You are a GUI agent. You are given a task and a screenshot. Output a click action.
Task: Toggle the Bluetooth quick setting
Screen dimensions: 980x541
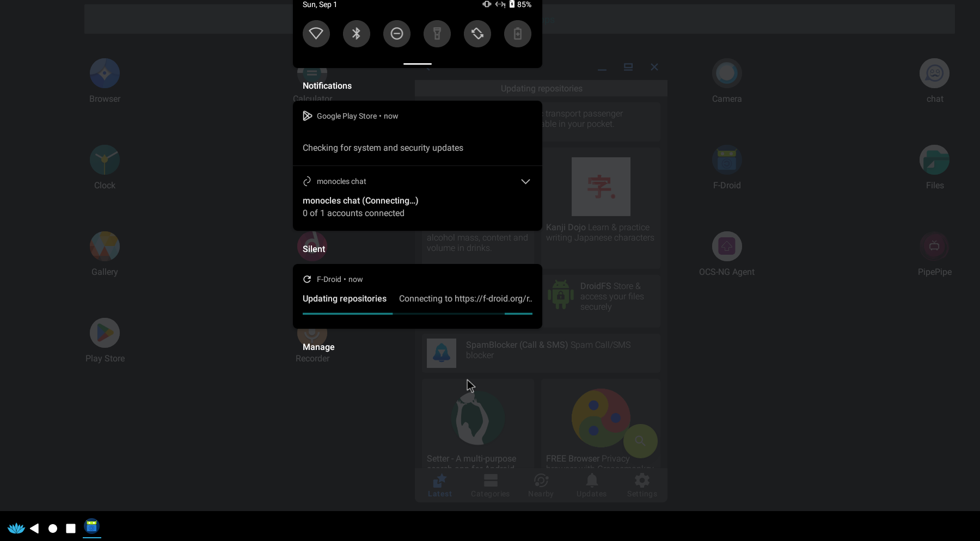(x=357, y=34)
